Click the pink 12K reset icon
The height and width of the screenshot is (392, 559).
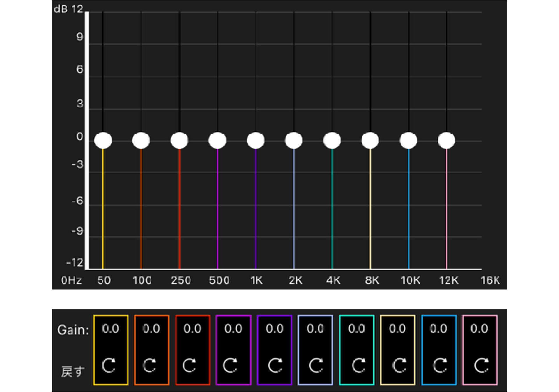tap(481, 366)
